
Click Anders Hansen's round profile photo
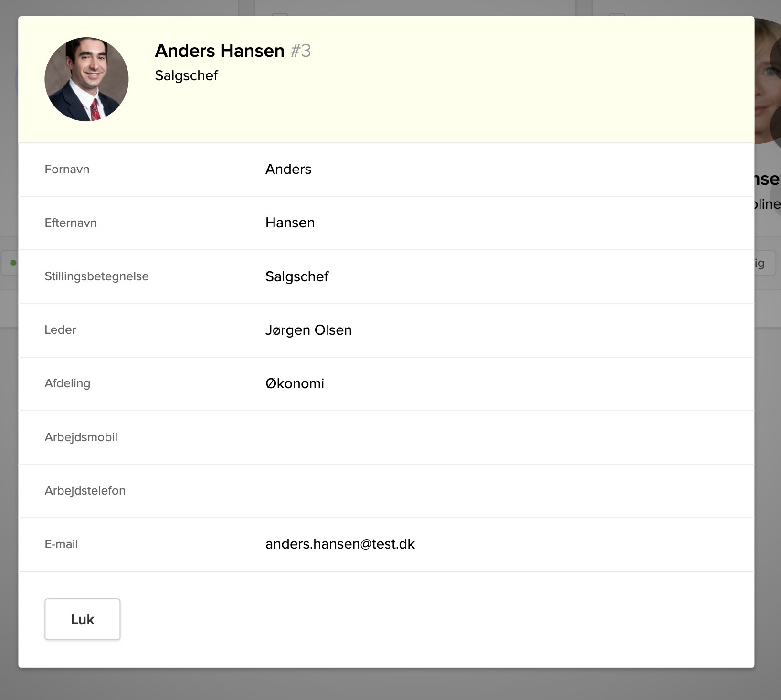click(x=86, y=79)
